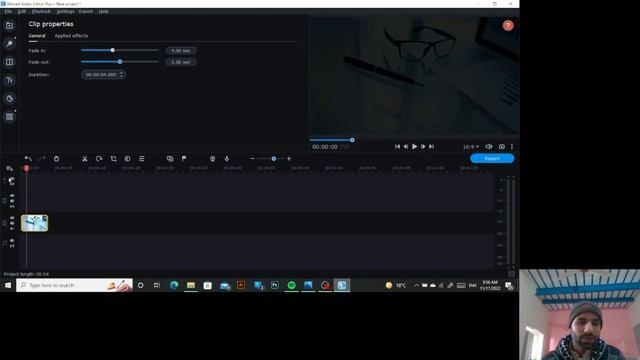
Task: Select the Crop tool in toolbar
Action: pos(113,159)
